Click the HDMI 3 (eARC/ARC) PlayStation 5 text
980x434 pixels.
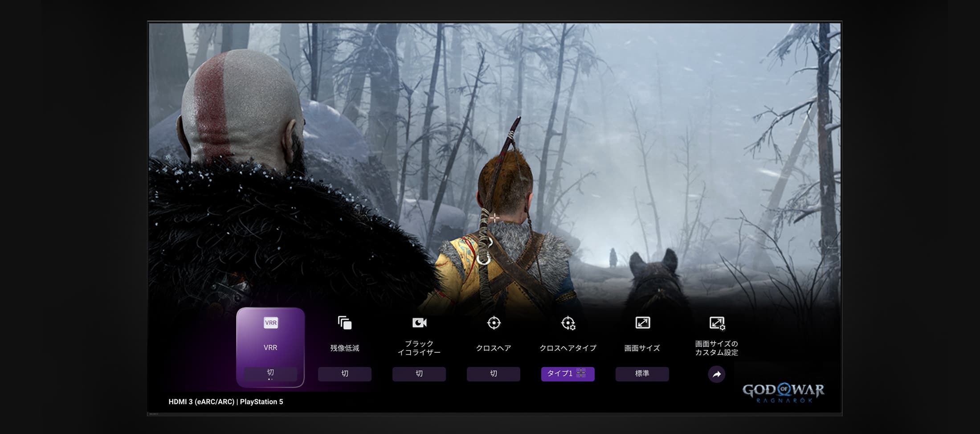(225, 402)
